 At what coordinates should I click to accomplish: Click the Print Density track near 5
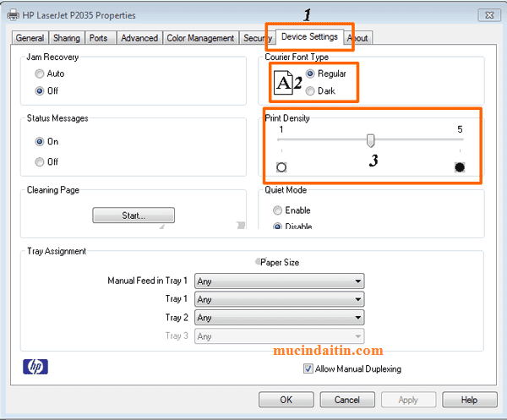tap(460, 139)
